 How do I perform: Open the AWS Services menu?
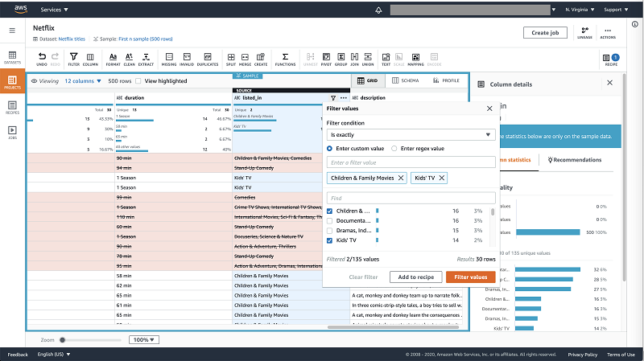click(x=54, y=10)
